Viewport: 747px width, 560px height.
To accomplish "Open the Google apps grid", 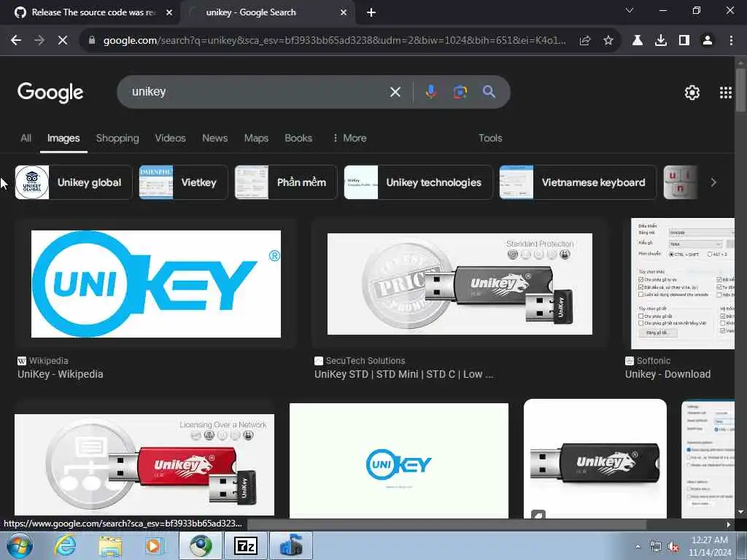I will tap(726, 93).
